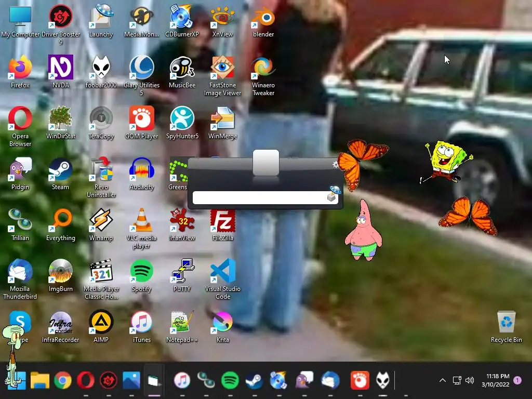Click the iTunes desktop icon
This screenshot has height=399, width=532.
(x=141, y=326)
